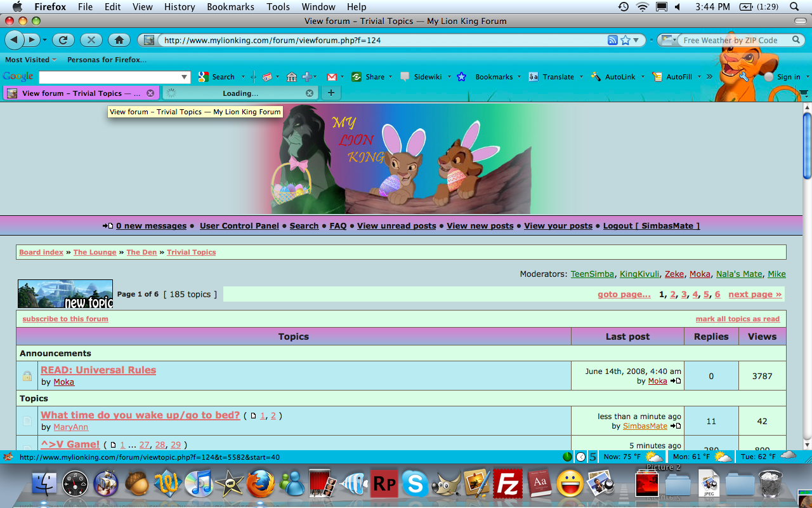Open FileZilla from the Dock
Image resolution: width=812 pixels, height=508 pixels.
[507, 484]
